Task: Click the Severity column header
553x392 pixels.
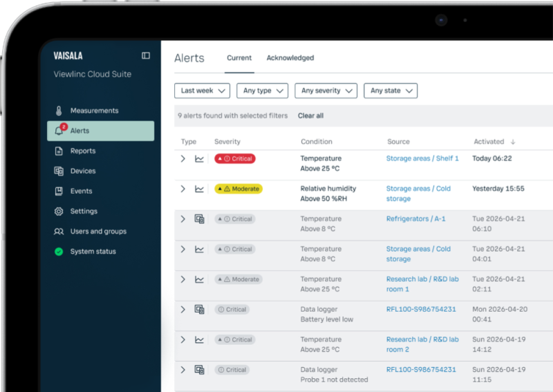Action: 227,142
